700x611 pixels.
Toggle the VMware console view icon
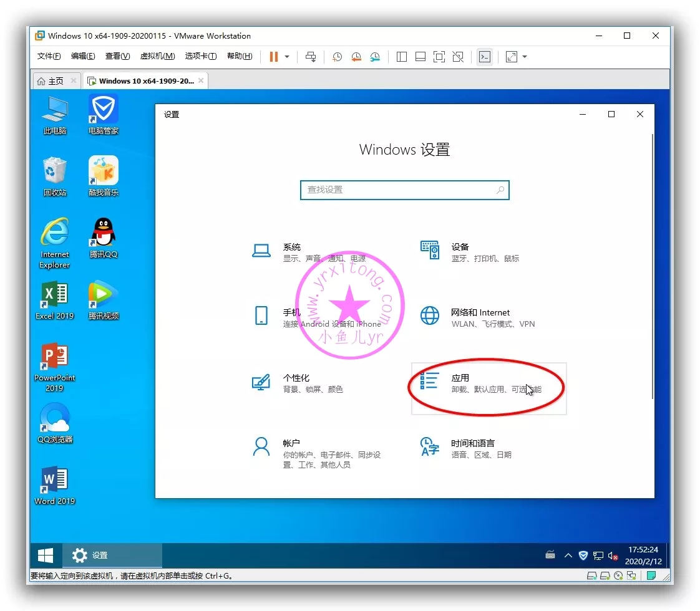coord(484,57)
